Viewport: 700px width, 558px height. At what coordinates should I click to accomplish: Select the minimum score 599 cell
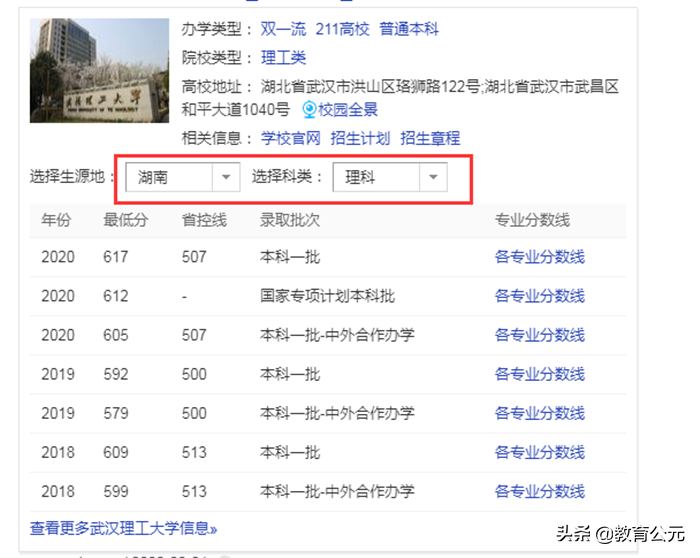point(116,491)
